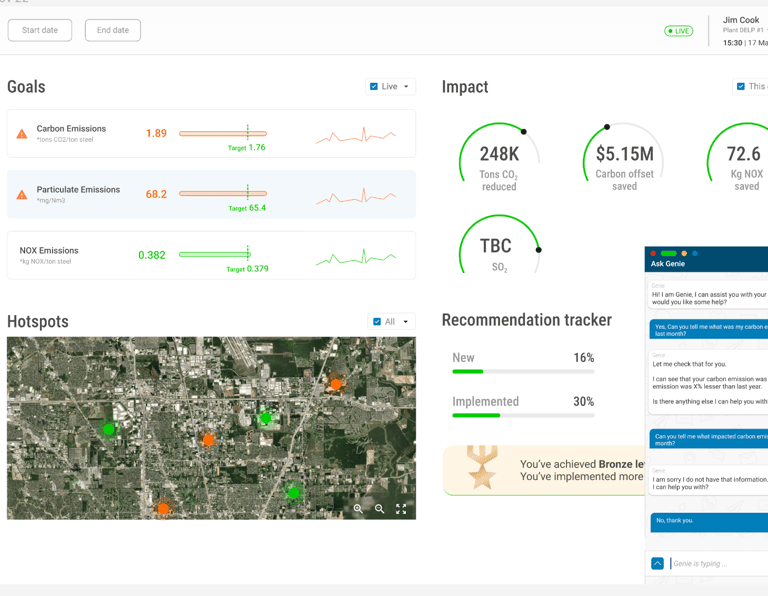
Task: Click the 'No, thank you.' chat bubble
Action: tap(709, 522)
